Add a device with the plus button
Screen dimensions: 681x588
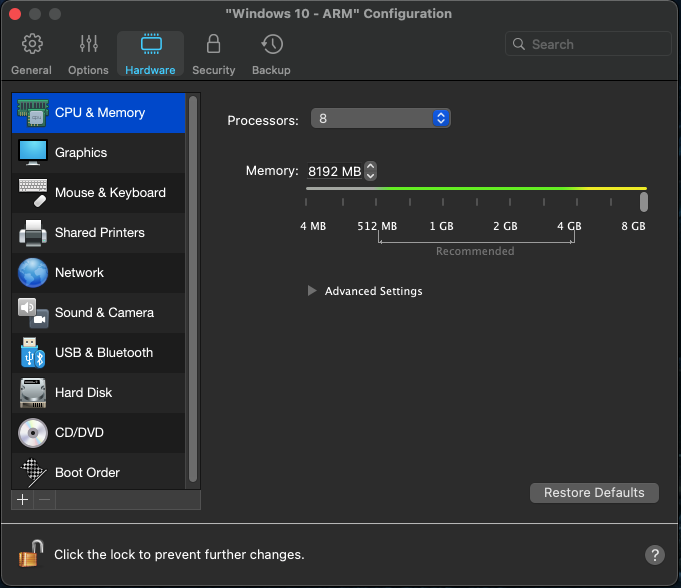pyautogui.click(x=23, y=500)
